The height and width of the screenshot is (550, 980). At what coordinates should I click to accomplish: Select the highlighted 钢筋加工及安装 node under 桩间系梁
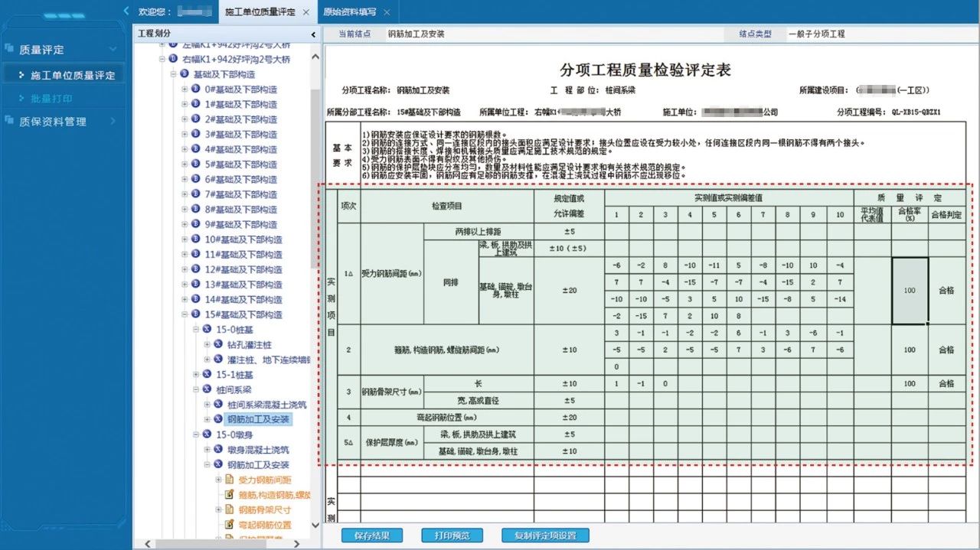click(258, 419)
